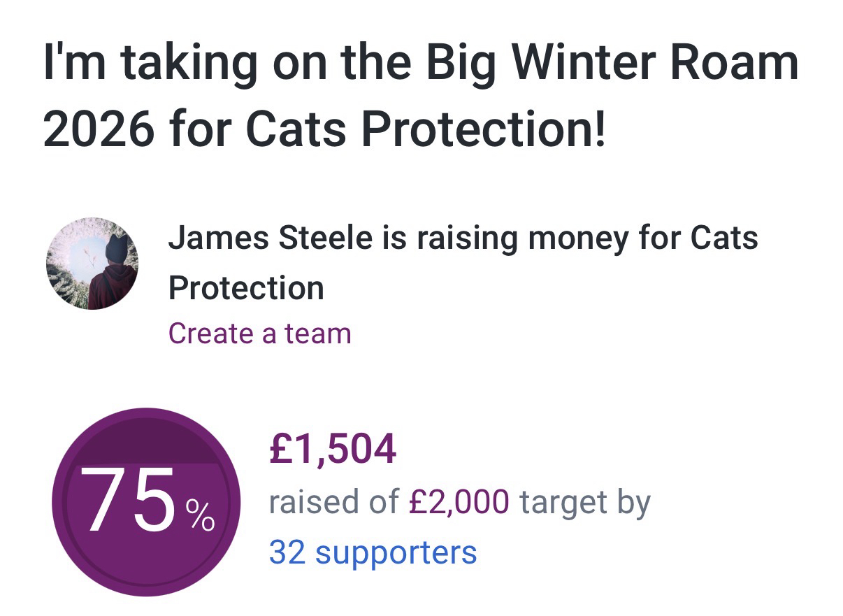The width and height of the screenshot is (843, 616).
Task: Click the percent symbol in the progress badge
Action: (x=200, y=516)
